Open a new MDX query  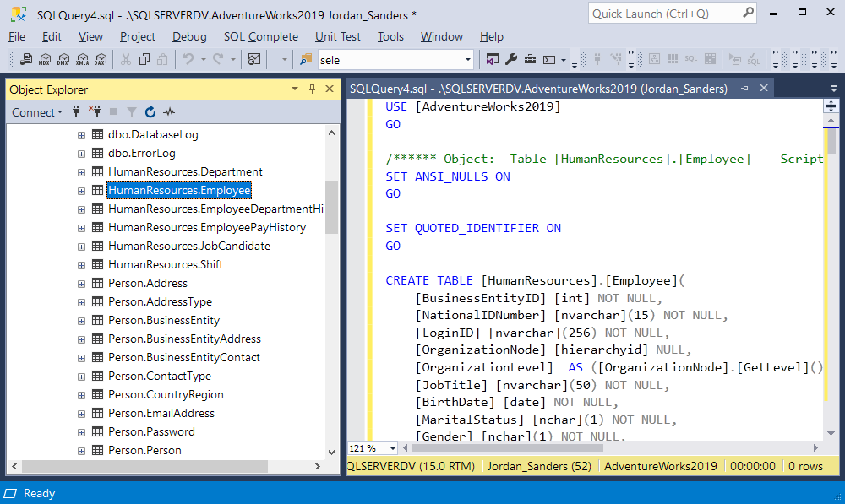point(45,59)
